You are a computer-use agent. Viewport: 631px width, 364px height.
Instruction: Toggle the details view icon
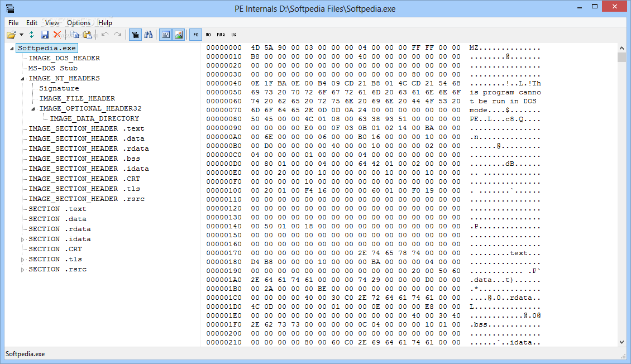click(165, 35)
